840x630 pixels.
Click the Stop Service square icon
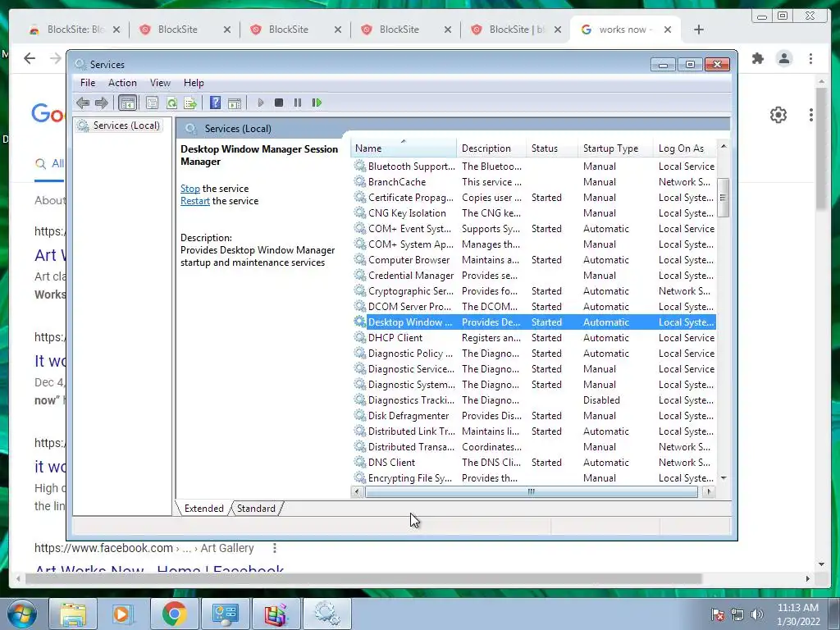[x=279, y=103]
